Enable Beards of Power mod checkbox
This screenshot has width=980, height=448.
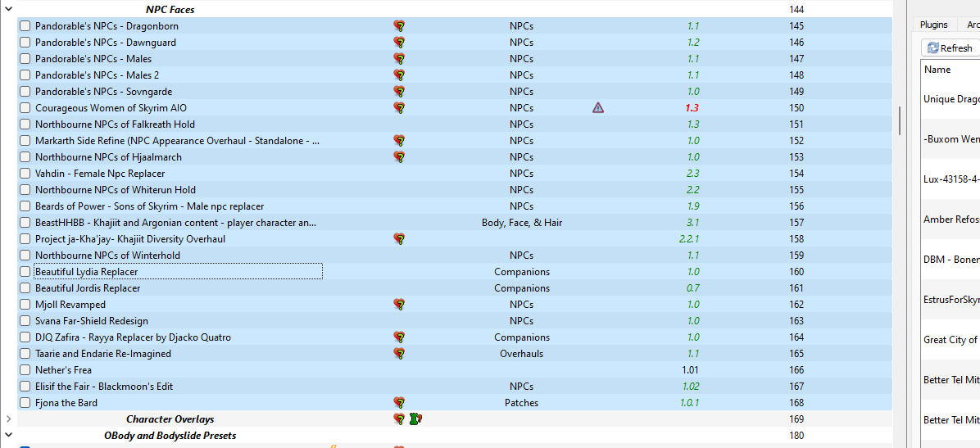coord(25,206)
